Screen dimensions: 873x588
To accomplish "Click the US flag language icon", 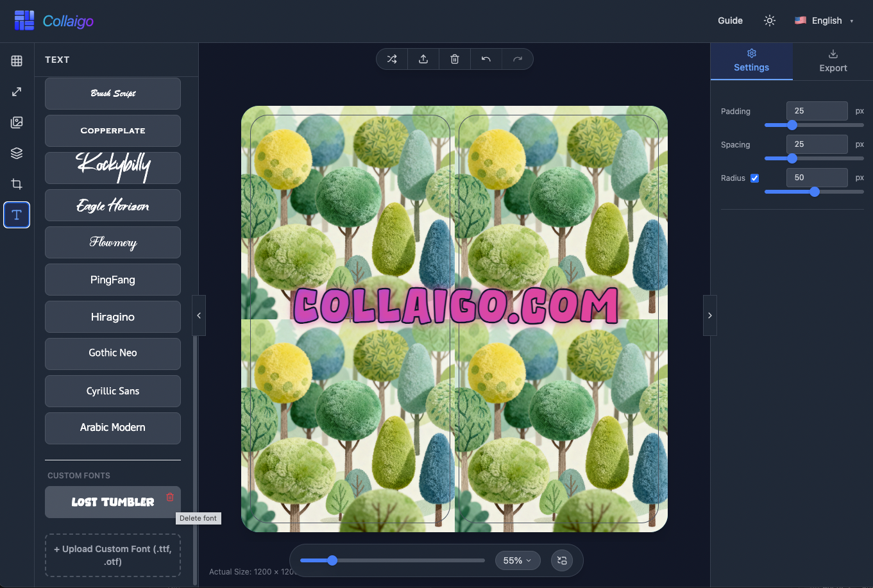I will pos(801,21).
